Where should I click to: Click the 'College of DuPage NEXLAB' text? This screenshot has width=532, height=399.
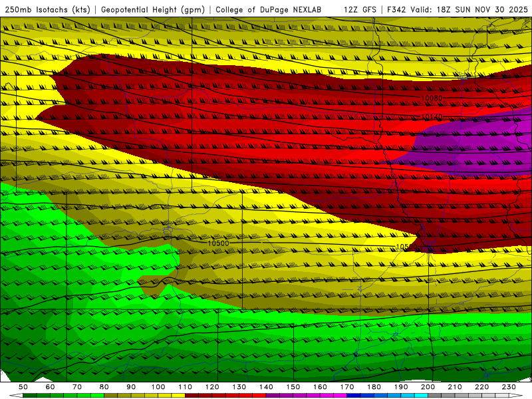coord(269,10)
